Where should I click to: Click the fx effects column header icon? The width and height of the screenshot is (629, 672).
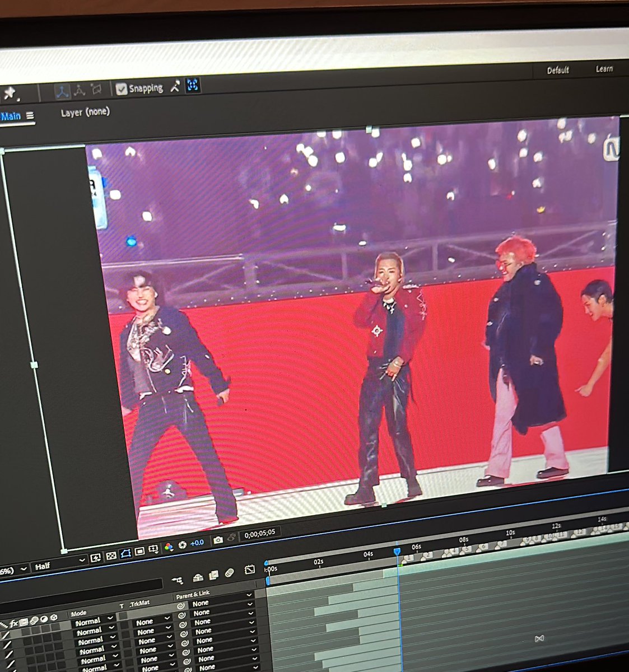point(13,624)
